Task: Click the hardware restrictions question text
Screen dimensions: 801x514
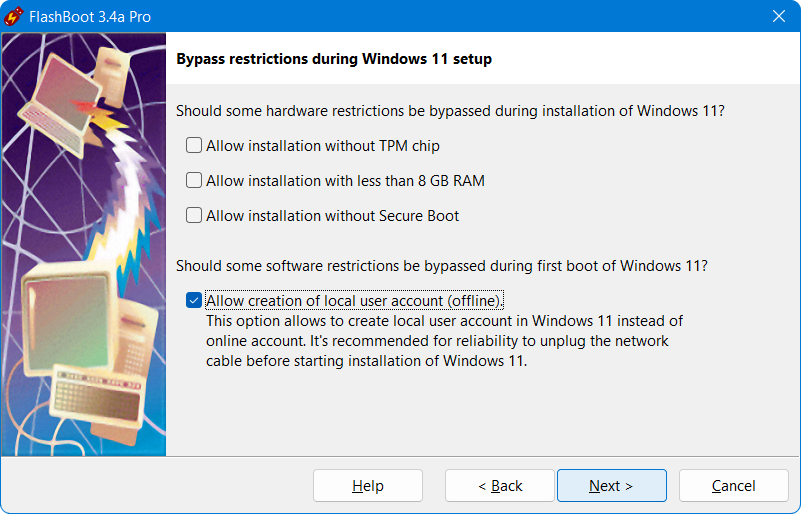Action: [x=449, y=111]
